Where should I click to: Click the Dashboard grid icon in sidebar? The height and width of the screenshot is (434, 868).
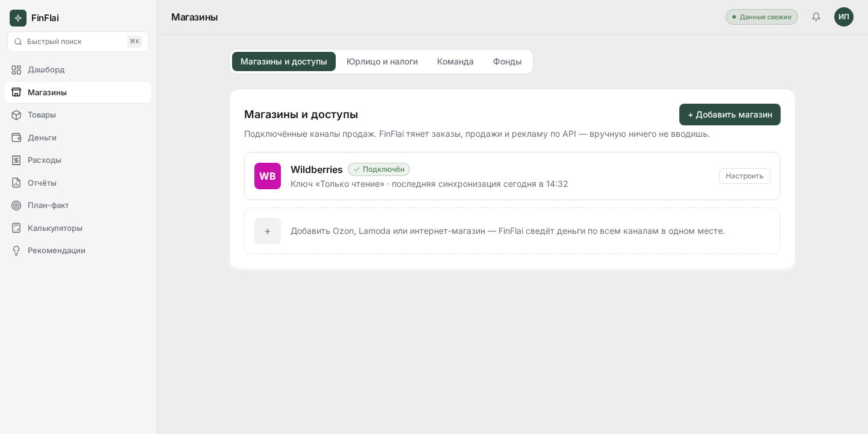click(16, 70)
